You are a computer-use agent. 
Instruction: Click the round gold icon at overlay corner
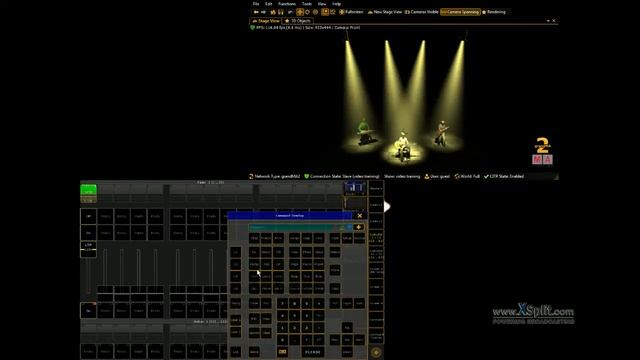point(376,352)
